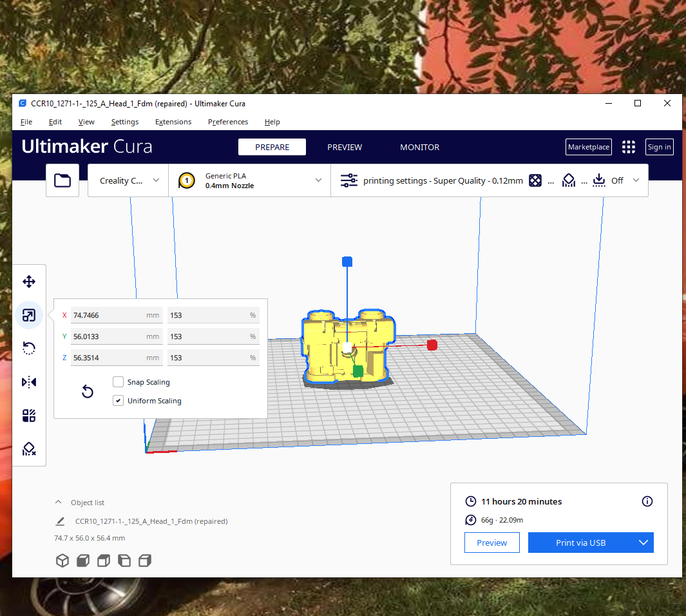Disable Uniform Scaling checkbox
This screenshot has height=616, width=686.
pos(118,400)
